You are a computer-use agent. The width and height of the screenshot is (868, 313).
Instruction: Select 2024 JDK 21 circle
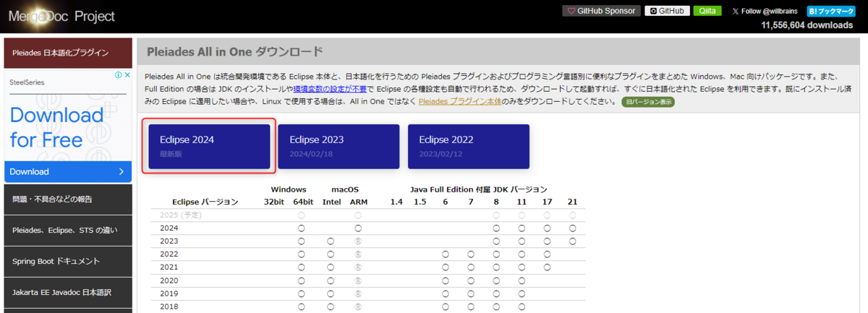click(x=572, y=228)
